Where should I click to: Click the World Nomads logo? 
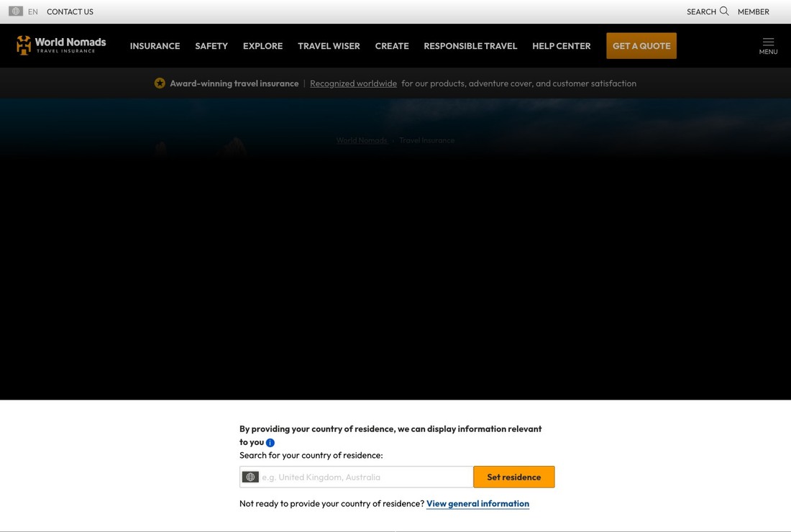coord(61,45)
